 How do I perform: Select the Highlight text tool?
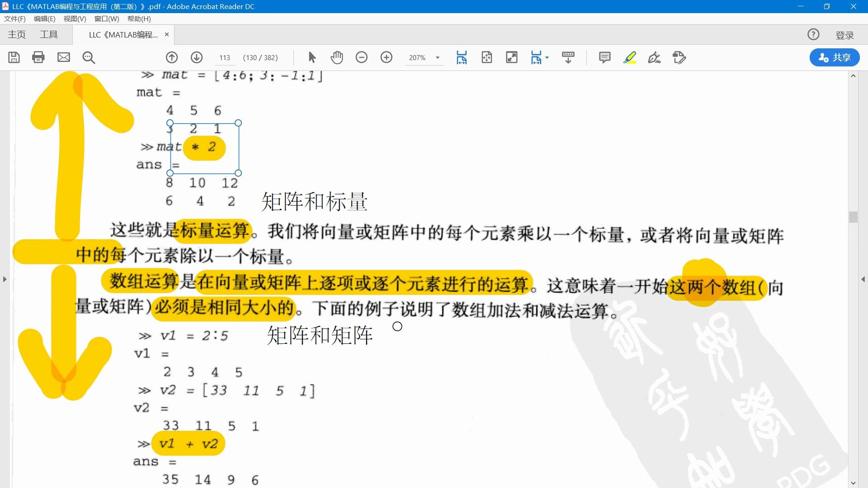tap(630, 57)
